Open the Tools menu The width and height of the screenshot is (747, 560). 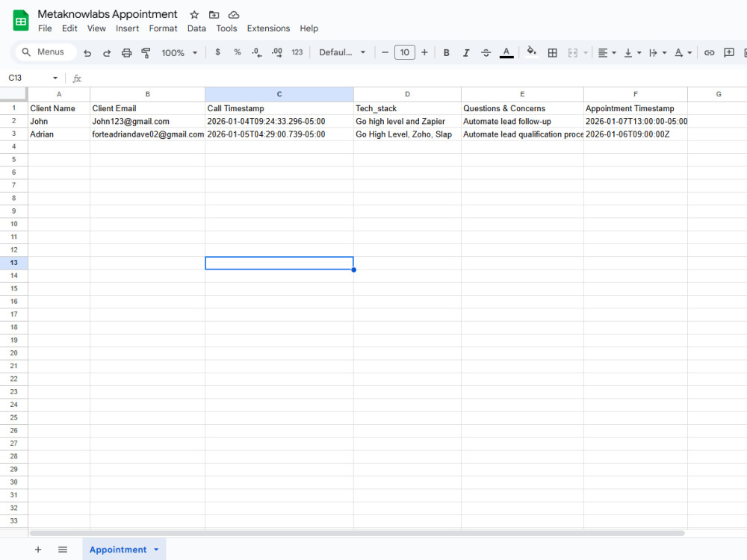pos(226,28)
